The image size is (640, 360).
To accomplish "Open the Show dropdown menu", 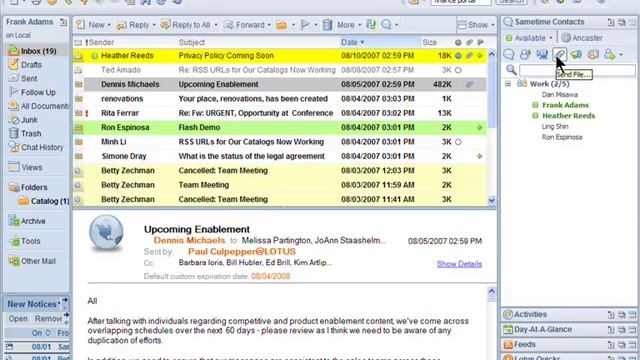I will [476, 25].
